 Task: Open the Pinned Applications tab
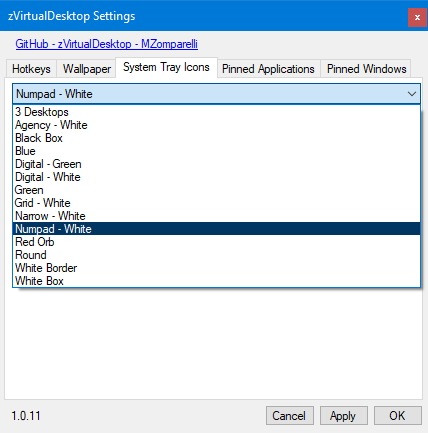coord(268,69)
